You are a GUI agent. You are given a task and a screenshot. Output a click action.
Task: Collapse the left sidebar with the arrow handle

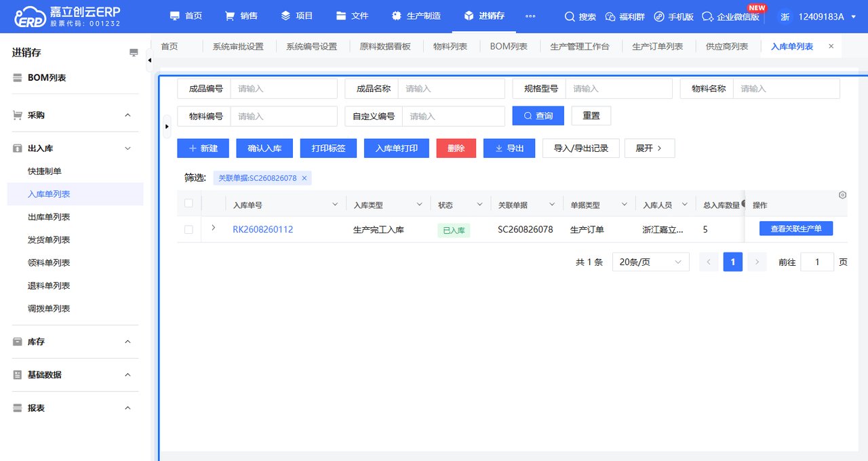pyautogui.click(x=150, y=60)
